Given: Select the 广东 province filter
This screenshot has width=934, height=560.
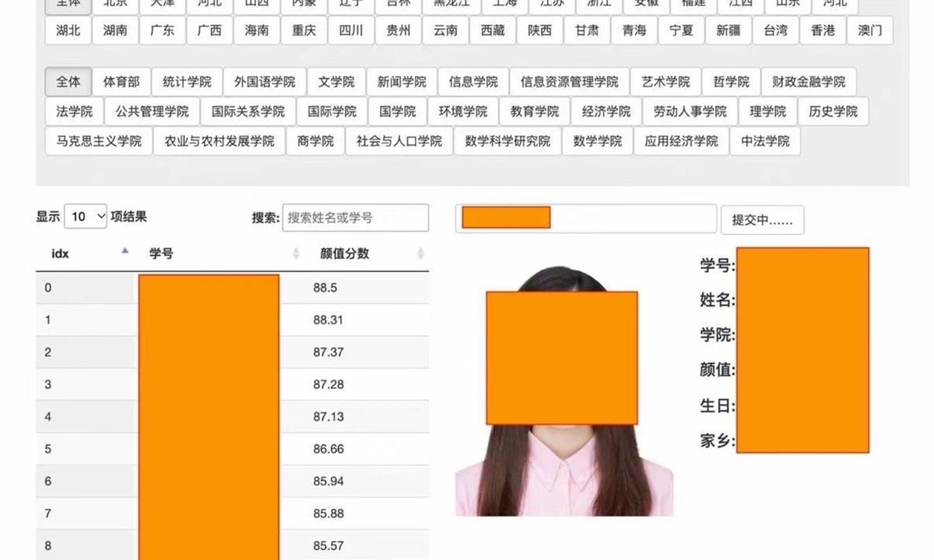Looking at the screenshot, I should pyautogui.click(x=163, y=30).
